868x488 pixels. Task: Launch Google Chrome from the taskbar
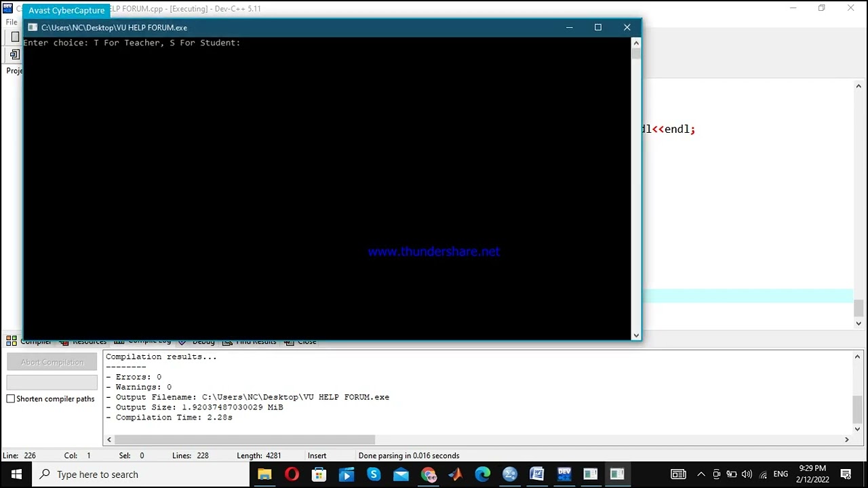point(428,474)
